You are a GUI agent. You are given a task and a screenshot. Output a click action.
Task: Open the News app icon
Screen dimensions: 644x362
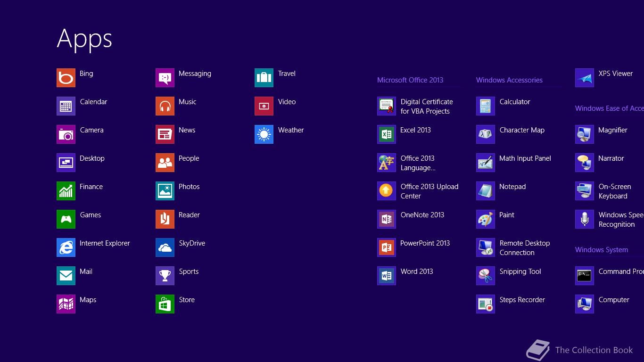point(165,134)
